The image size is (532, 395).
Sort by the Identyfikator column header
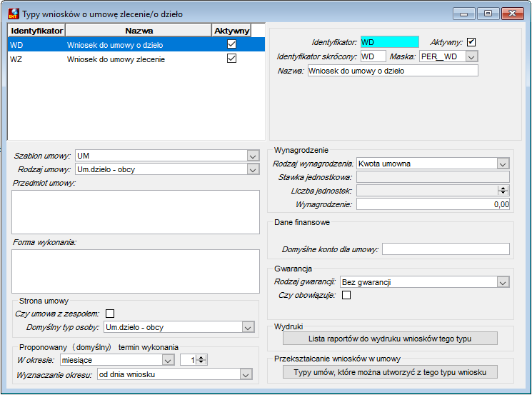point(36,31)
